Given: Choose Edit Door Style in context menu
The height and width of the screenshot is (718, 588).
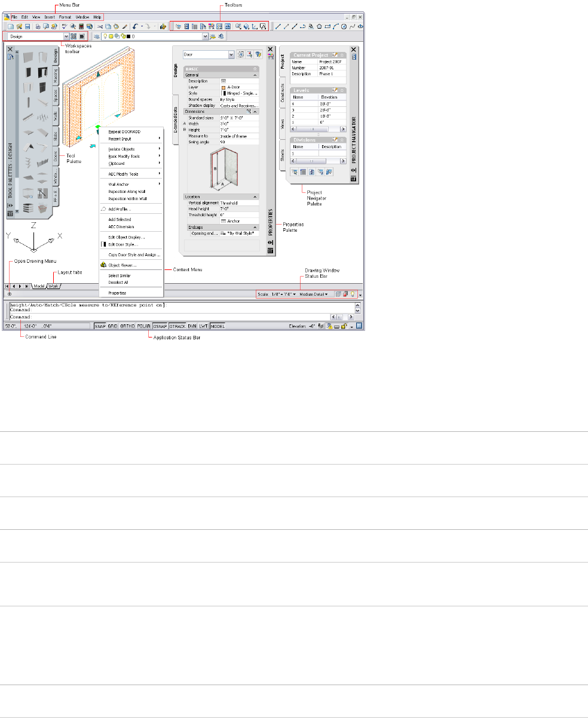Looking at the screenshot, I should pos(123,244).
